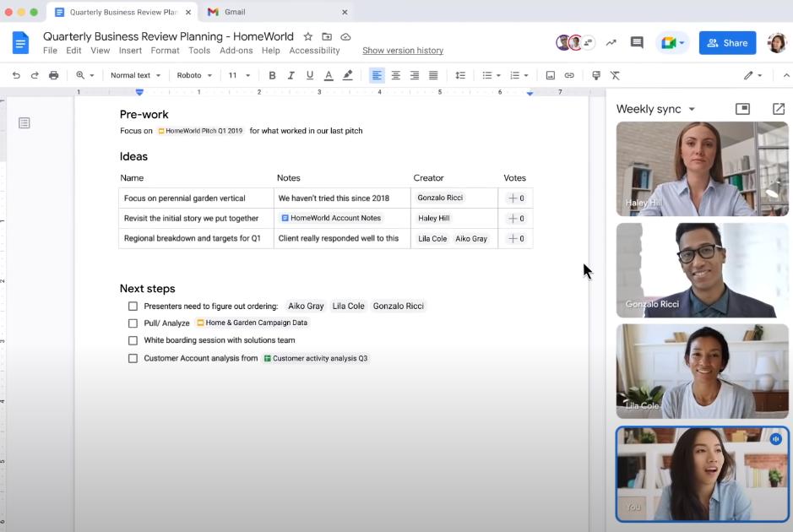Image resolution: width=793 pixels, height=532 pixels.
Task: Tick the 'Customer Account analysis' checkbox
Action: coord(133,359)
